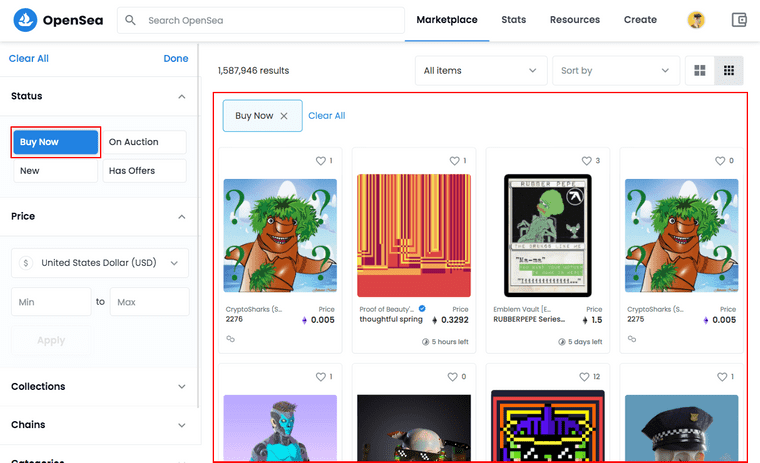
Task: Expand the Chains section
Action: click(x=182, y=425)
